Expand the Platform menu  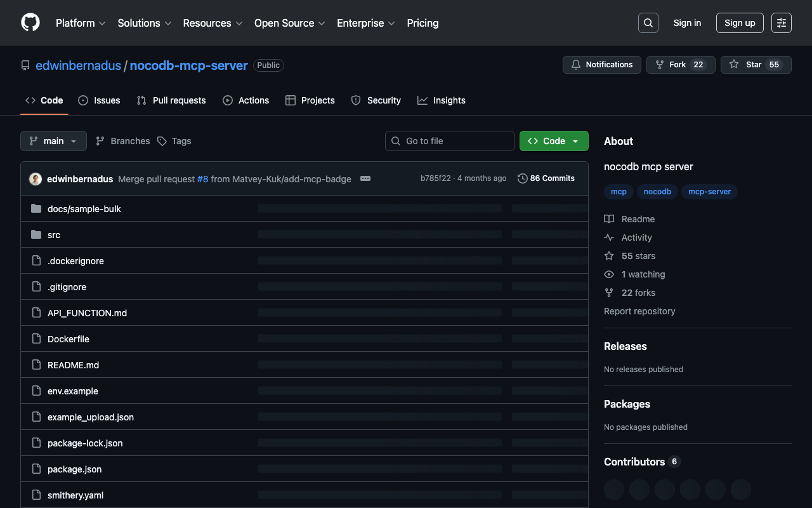tap(81, 23)
